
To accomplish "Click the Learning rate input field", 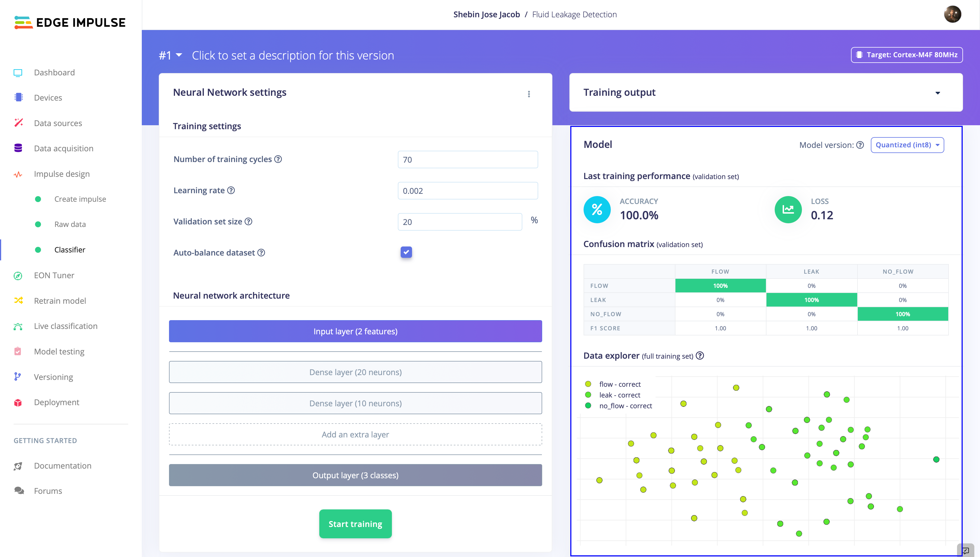I will pos(467,190).
